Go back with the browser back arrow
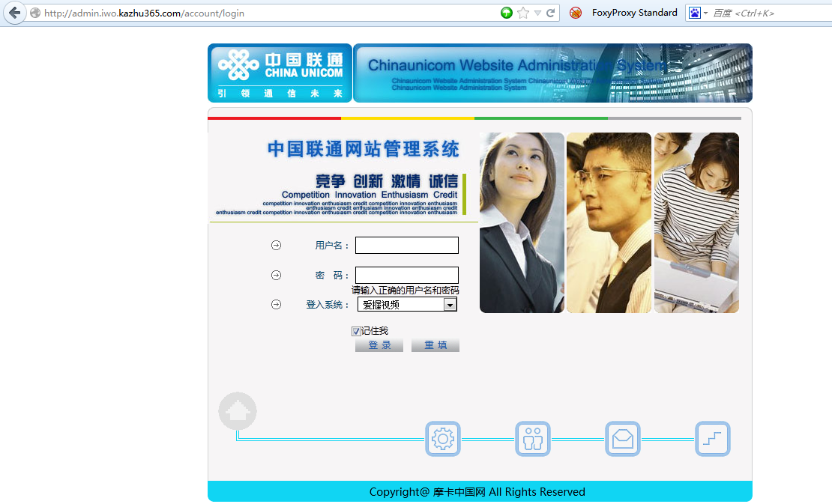This screenshot has height=504, width=832. pyautogui.click(x=15, y=12)
